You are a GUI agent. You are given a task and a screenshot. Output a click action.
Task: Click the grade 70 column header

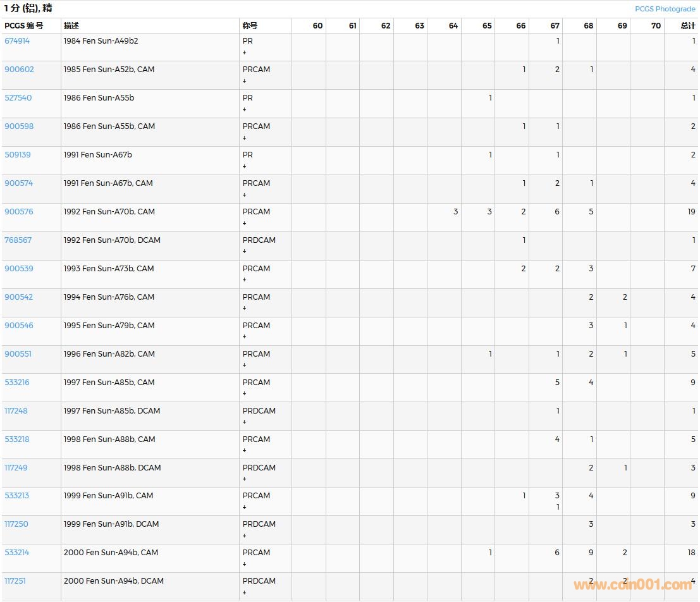click(656, 26)
